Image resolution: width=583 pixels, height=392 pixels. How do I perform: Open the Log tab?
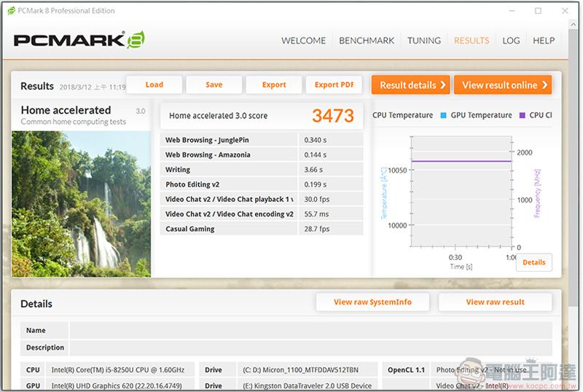pos(511,41)
